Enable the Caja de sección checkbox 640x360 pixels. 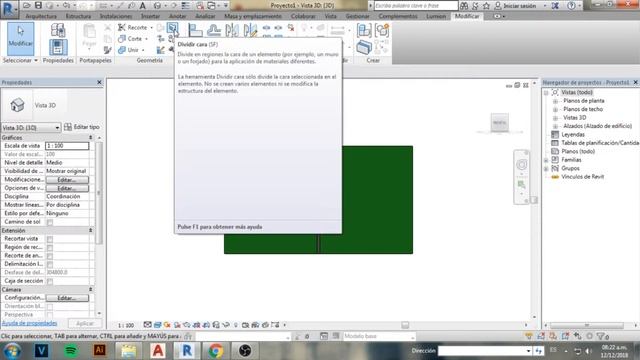[50, 281]
